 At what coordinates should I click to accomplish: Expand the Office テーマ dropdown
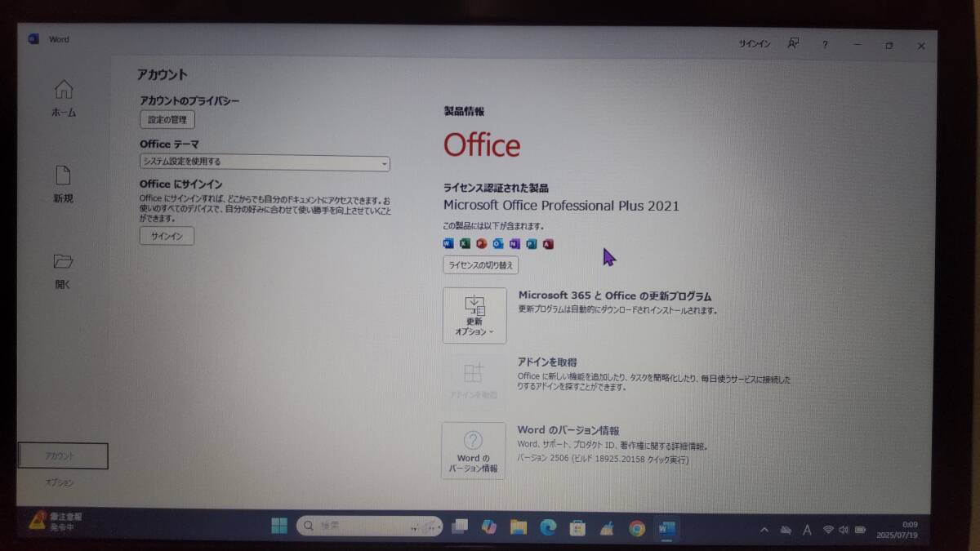pyautogui.click(x=265, y=162)
